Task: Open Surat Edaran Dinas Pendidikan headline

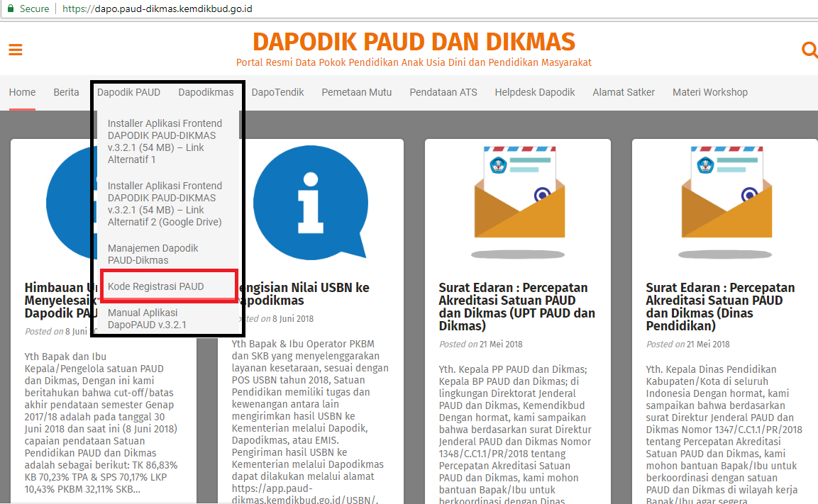Action: (x=720, y=306)
